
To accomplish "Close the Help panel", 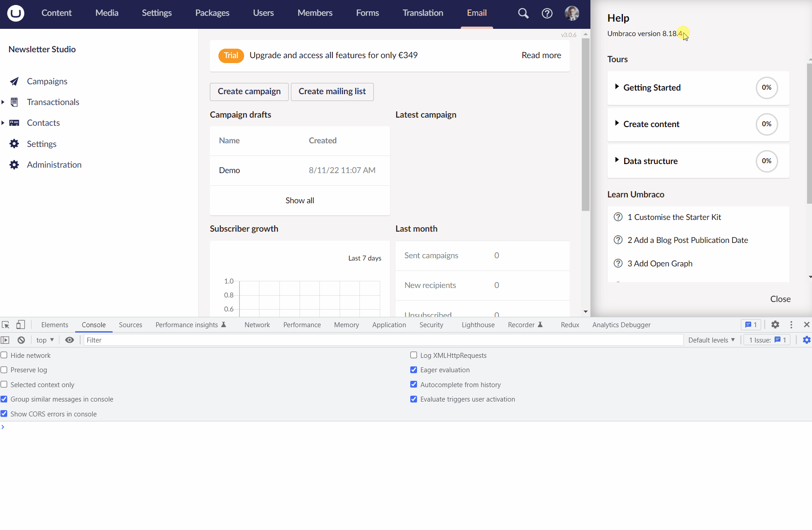I will pyautogui.click(x=780, y=299).
